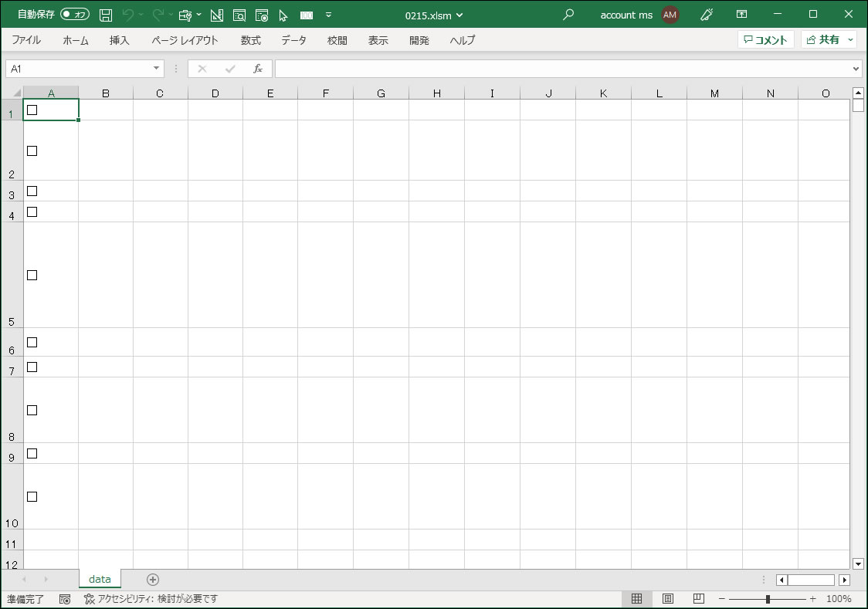Screen dimensions: 868x609
Task: Tick the checkbox in row 5
Action: coord(32,276)
